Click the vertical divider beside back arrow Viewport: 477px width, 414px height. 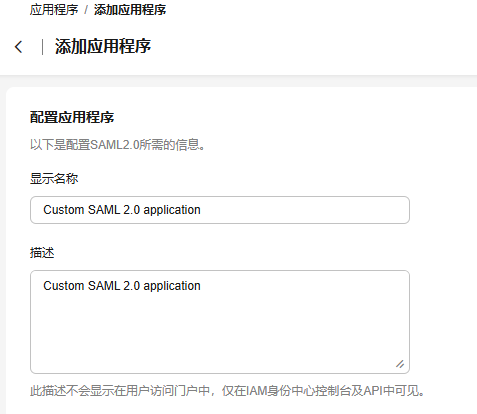[42, 47]
